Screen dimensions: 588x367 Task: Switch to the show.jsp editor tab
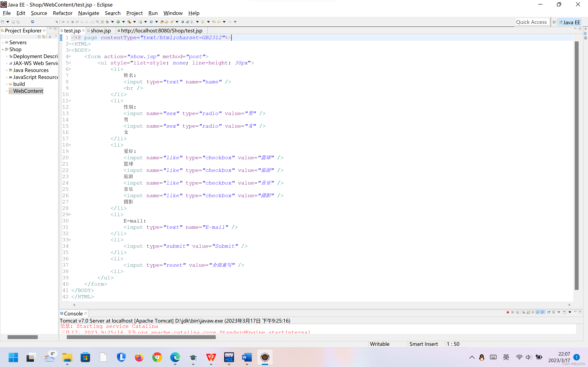click(100, 31)
